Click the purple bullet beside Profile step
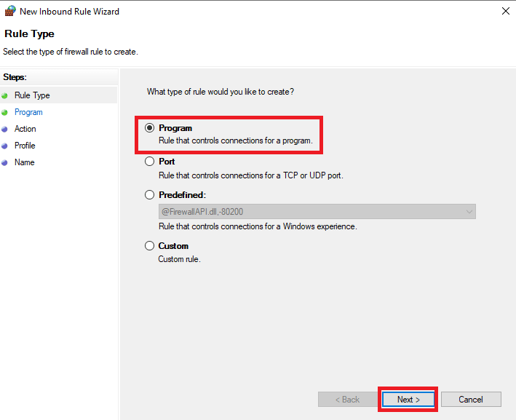Image resolution: width=516 pixels, height=420 pixels. tap(4, 146)
